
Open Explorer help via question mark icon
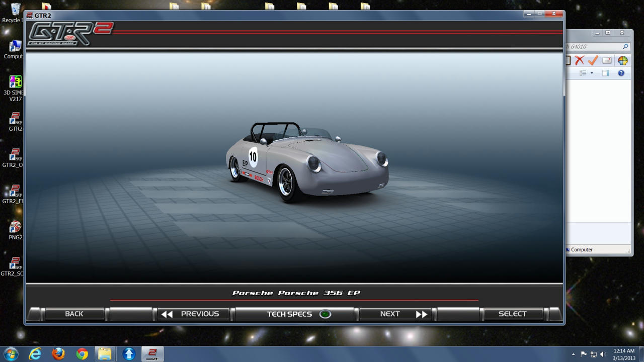621,73
